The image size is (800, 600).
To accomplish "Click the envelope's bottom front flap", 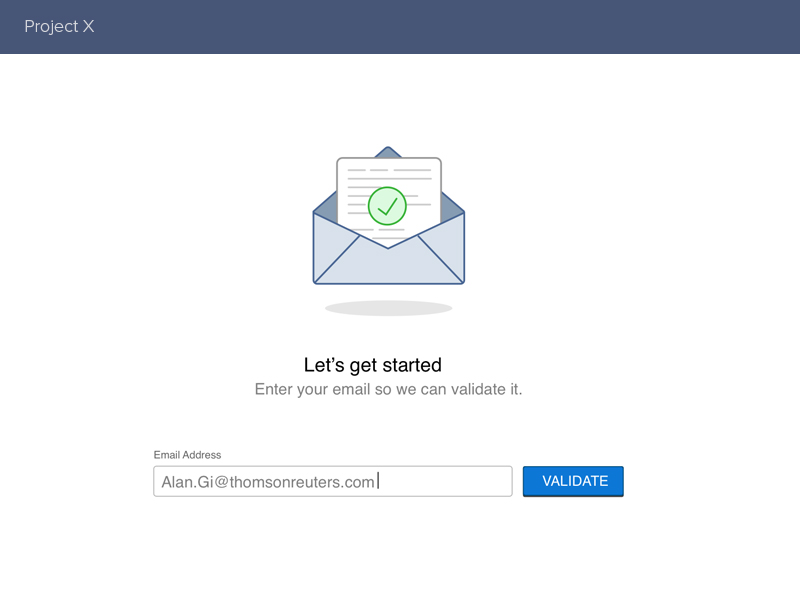I will click(x=389, y=263).
